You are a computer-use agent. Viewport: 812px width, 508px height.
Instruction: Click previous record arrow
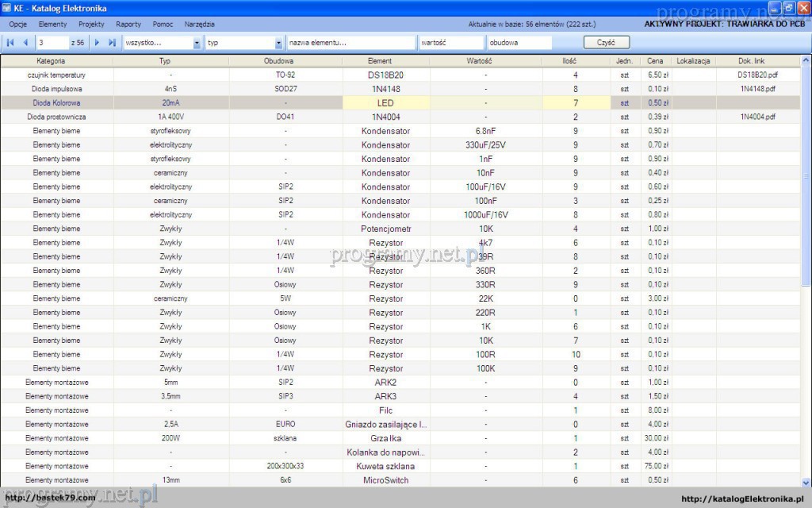[x=25, y=43]
